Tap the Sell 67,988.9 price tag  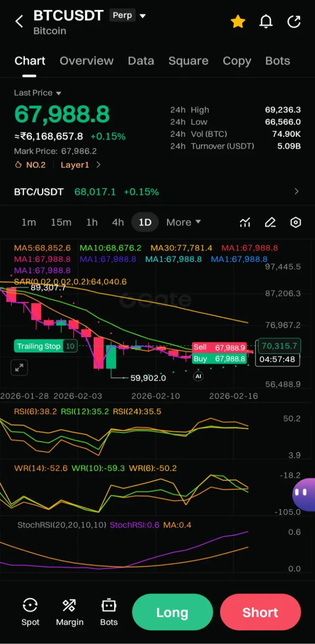(219, 347)
